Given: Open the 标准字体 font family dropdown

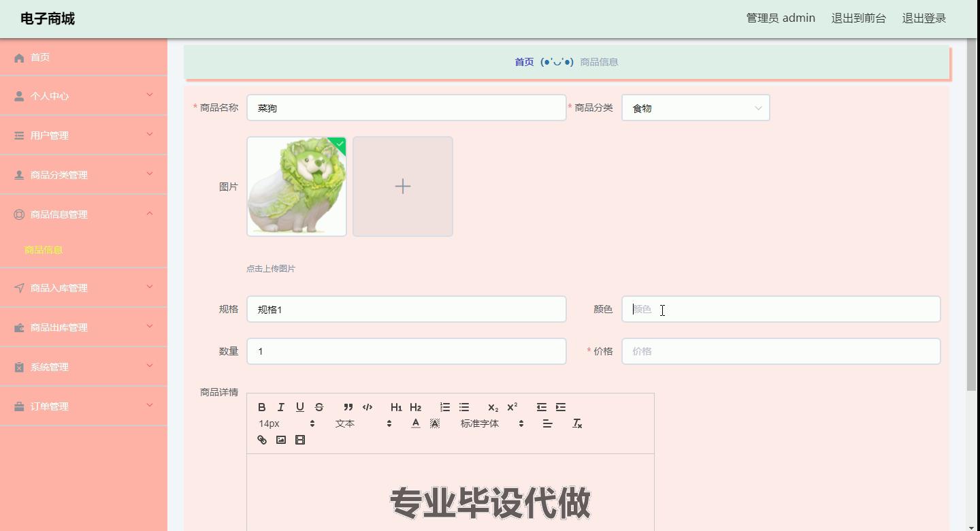Looking at the screenshot, I should click(x=492, y=423).
